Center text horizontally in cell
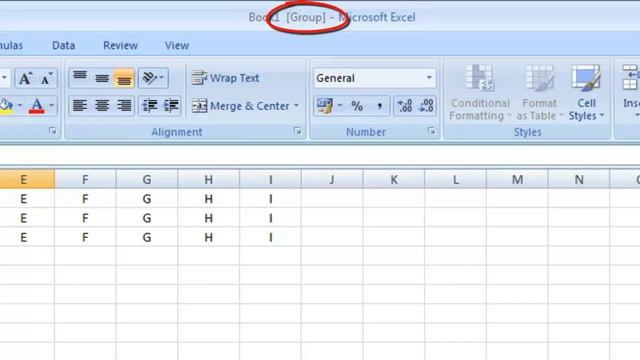The height and width of the screenshot is (360, 640). tap(102, 106)
